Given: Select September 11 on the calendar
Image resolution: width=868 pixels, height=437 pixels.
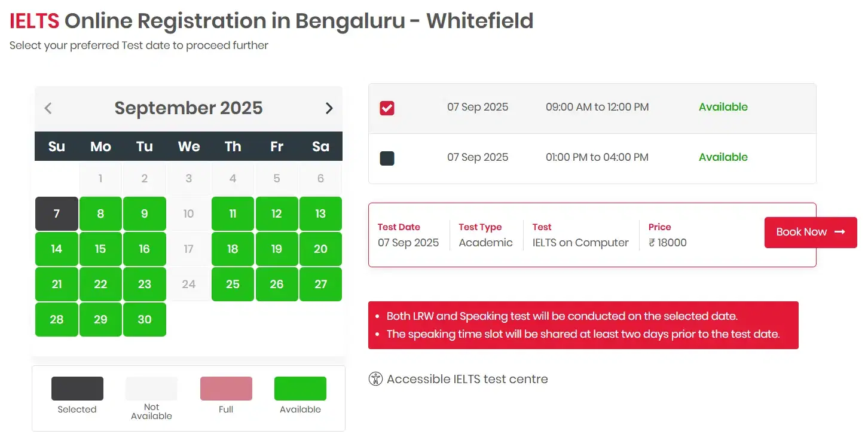Looking at the screenshot, I should click(233, 213).
